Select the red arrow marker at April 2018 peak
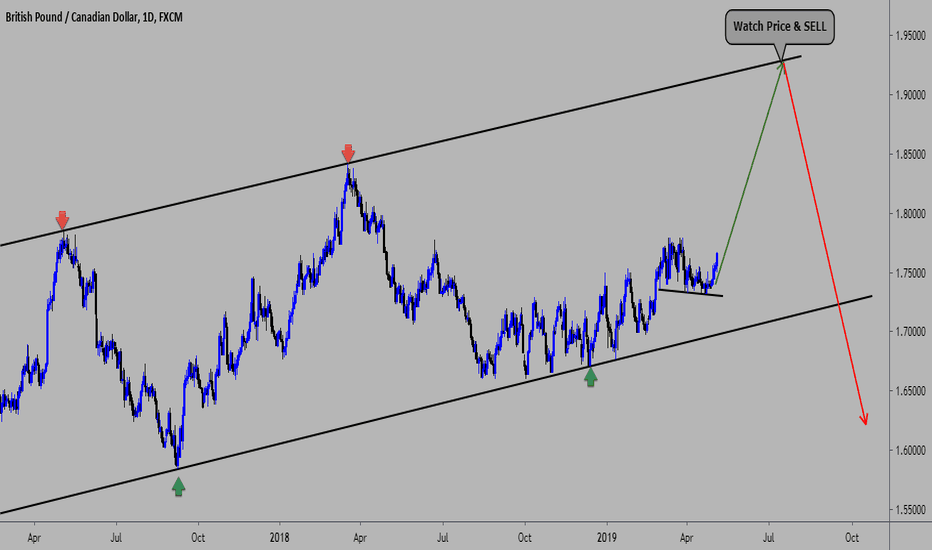932x550 pixels. pyautogui.click(x=348, y=153)
